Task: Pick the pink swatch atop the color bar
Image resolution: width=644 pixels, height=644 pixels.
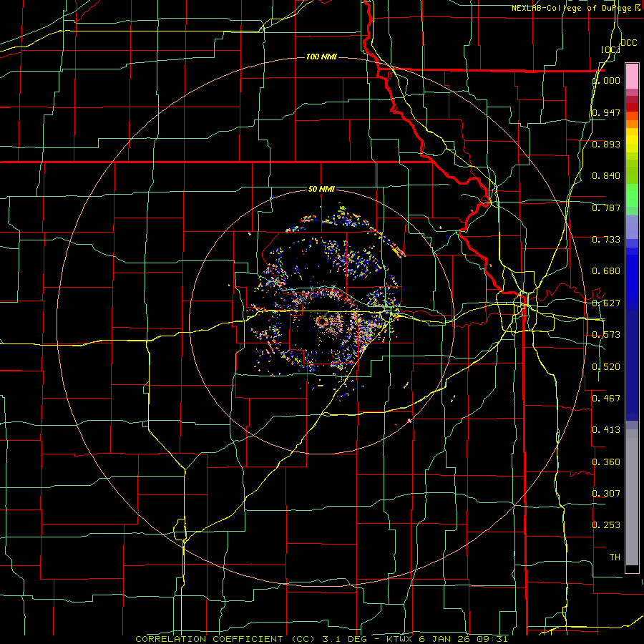Action: (632, 76)
